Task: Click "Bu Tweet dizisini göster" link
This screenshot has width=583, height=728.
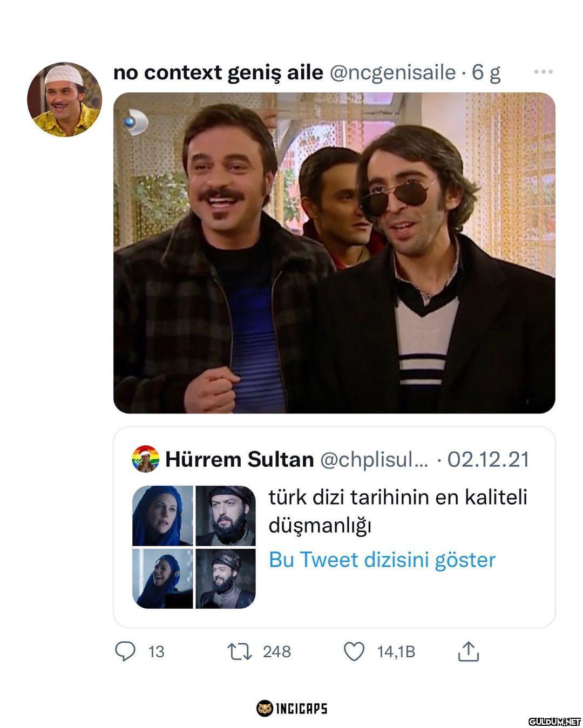Action: (x=382, y=560)
